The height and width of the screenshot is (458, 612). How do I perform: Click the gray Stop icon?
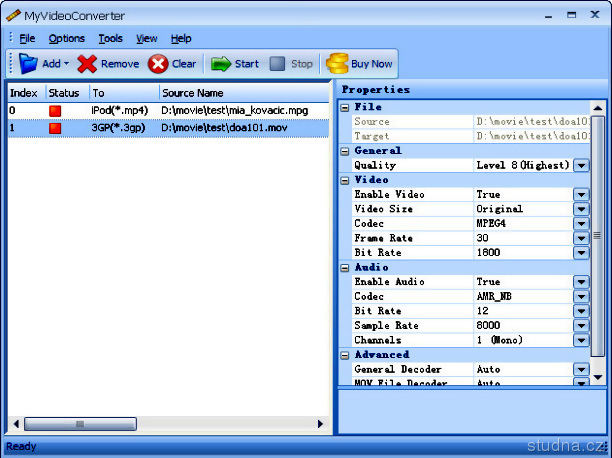coord(277,64)
